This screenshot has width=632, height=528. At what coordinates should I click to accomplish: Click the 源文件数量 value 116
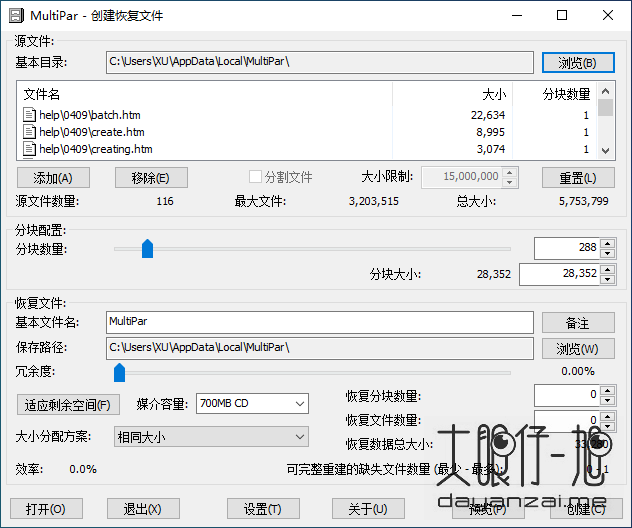tap(165, 201)
